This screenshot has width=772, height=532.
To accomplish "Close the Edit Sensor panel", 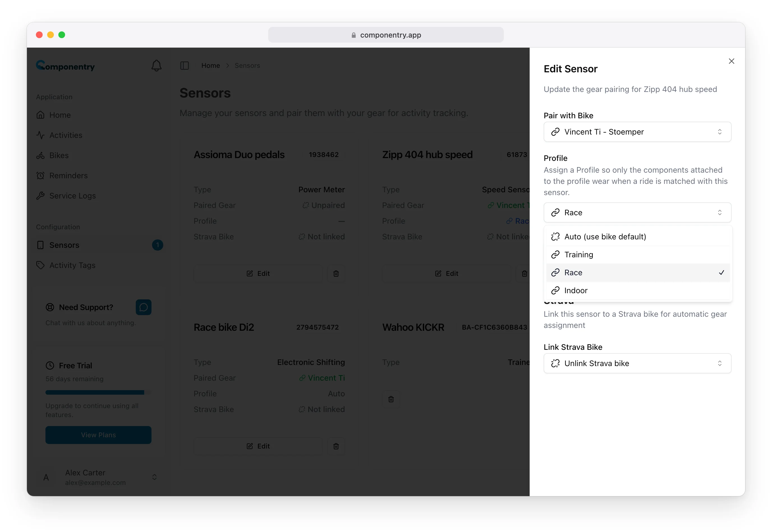I will point(731,61).
